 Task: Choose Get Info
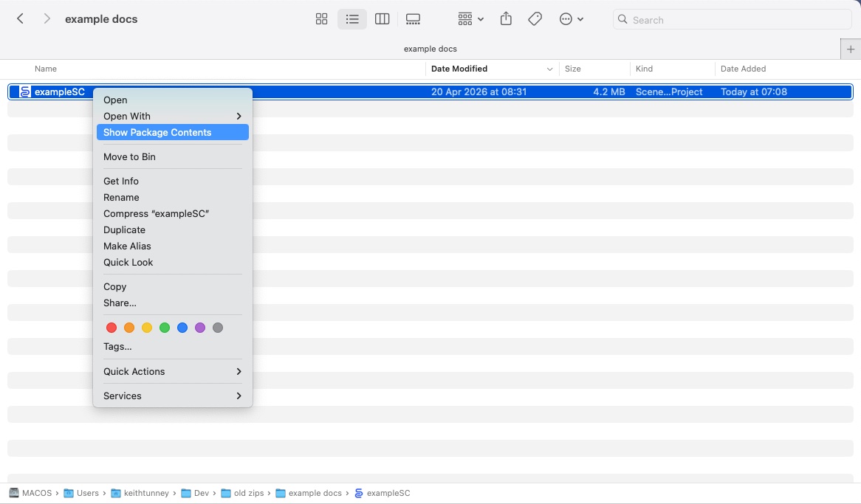pos(172,182)
